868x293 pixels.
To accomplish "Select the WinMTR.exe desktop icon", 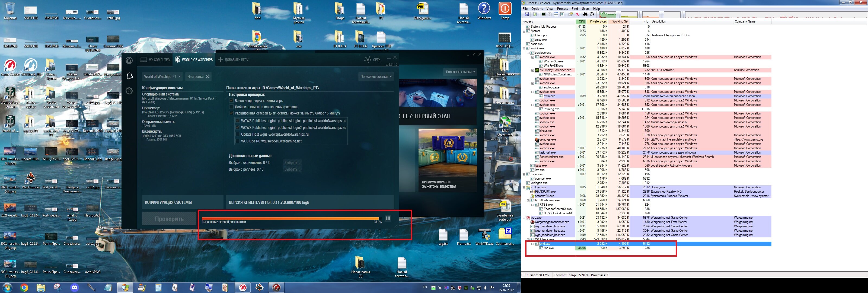I will [x=484, y=237].
